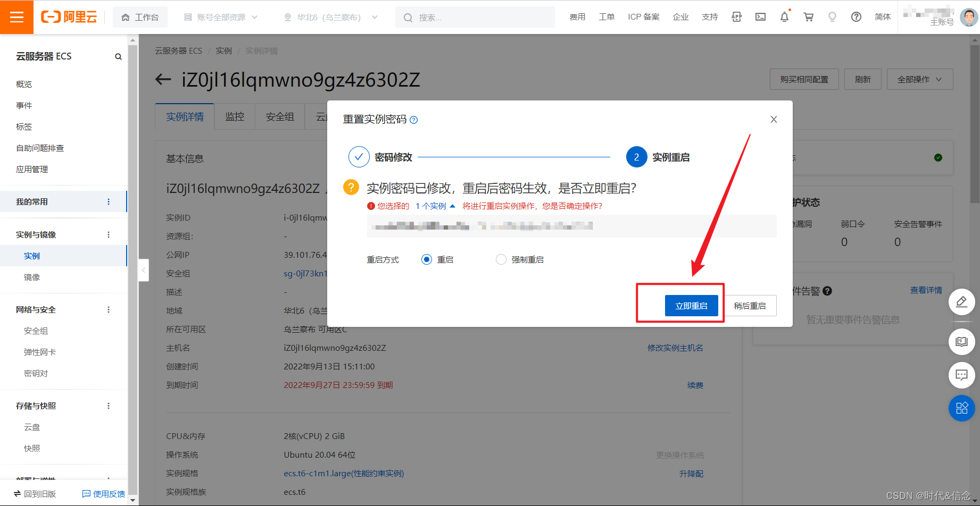
Task: Open 我的常用 more options dots
Action: 109,202
